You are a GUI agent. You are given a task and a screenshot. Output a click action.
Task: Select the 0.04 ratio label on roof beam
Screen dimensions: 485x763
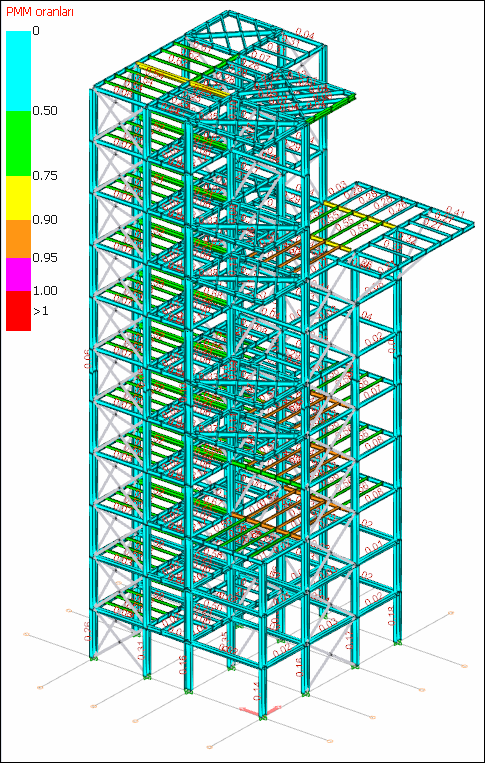point(305,35)
